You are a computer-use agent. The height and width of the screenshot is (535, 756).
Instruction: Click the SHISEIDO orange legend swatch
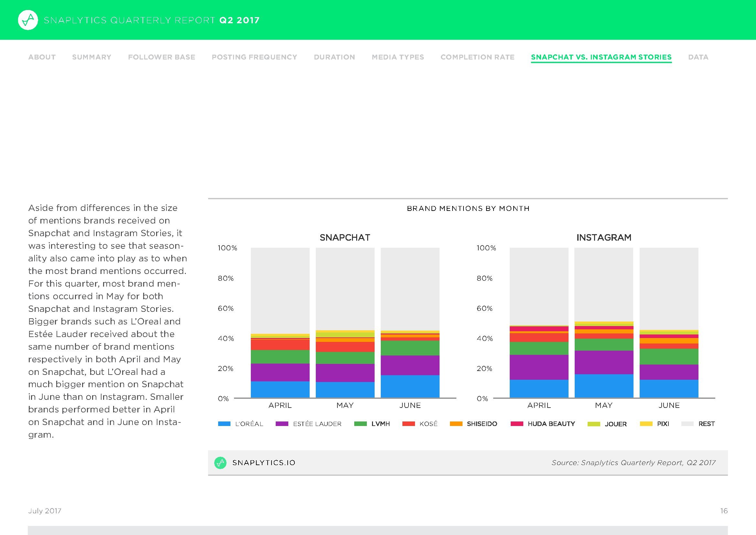(x=456, y=424)
